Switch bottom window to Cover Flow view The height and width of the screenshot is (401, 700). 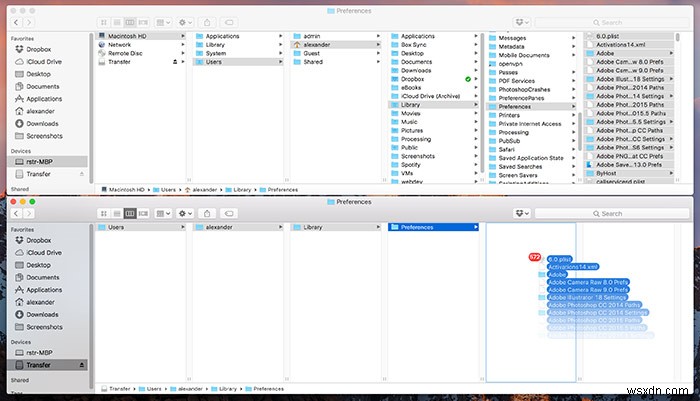coord(143,213)
